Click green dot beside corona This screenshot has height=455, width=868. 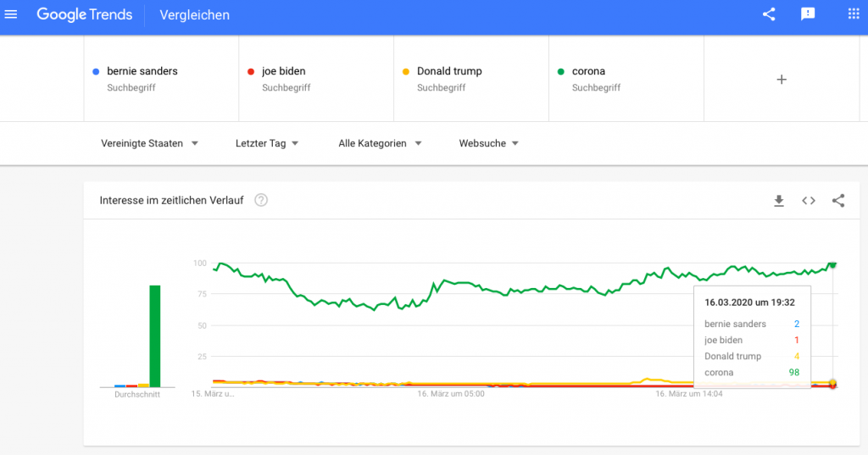(561, 71)
